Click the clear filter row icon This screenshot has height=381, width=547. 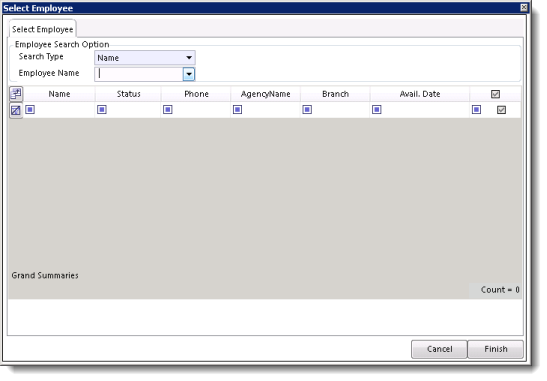(16, 111)
